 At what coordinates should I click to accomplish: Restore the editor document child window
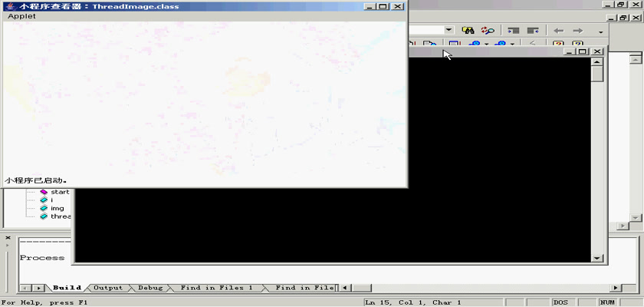tap(623, 18)
